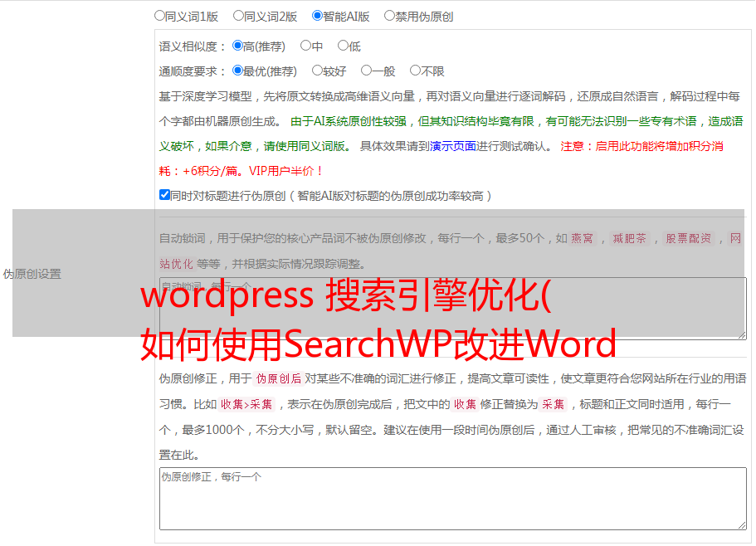Click resize handle of 自动锁词 textarea
Image resolution: width=756 pixels, height=546 pixels.
pos(742,335)
